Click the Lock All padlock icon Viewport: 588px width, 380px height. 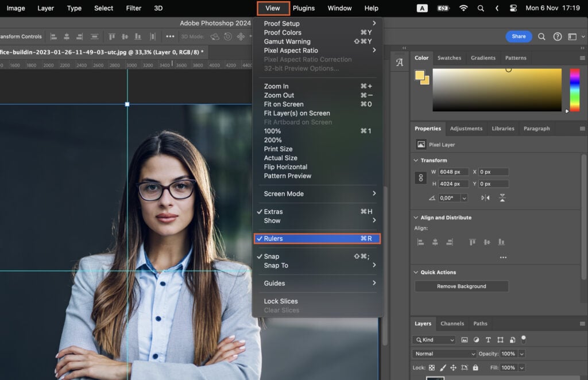click(475, 367)
